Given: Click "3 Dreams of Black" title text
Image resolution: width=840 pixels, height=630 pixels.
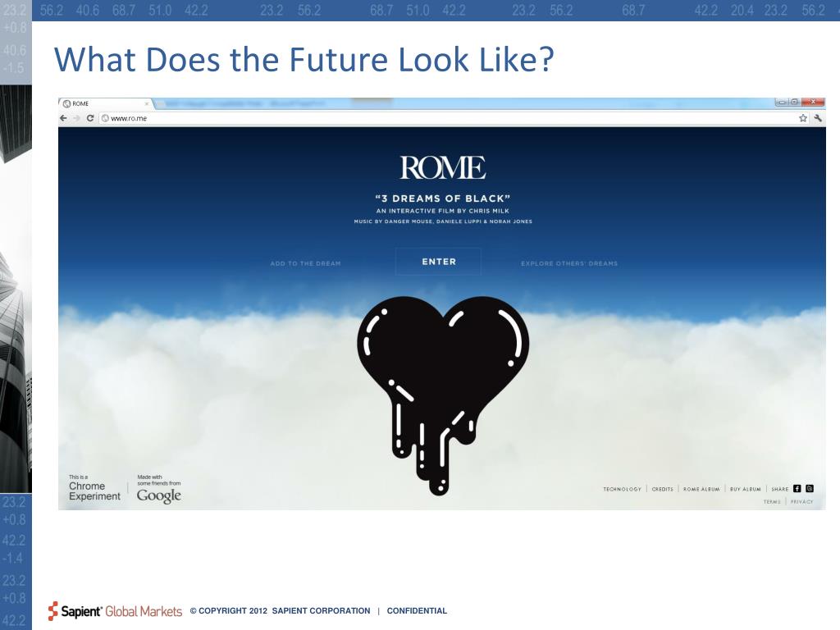Looking at the screenshot, I should point(442,199).
